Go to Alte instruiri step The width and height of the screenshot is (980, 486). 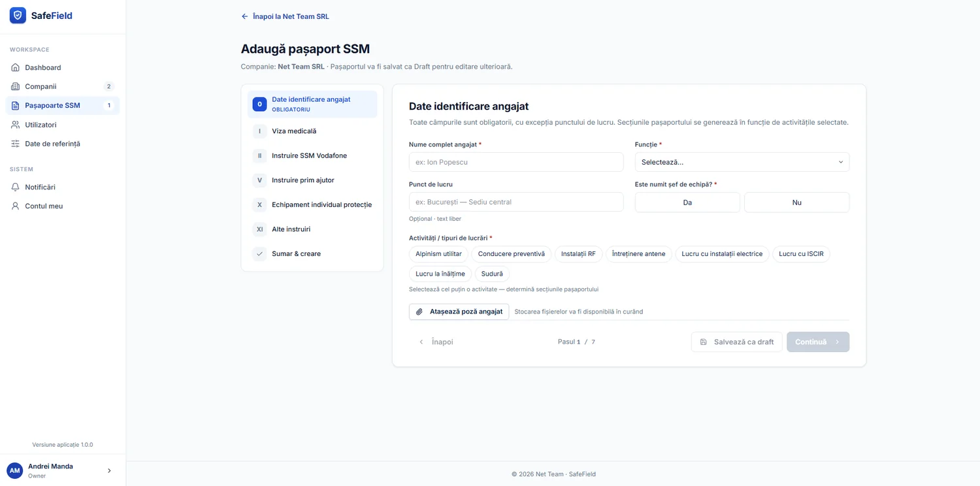(x=312, y=229)
